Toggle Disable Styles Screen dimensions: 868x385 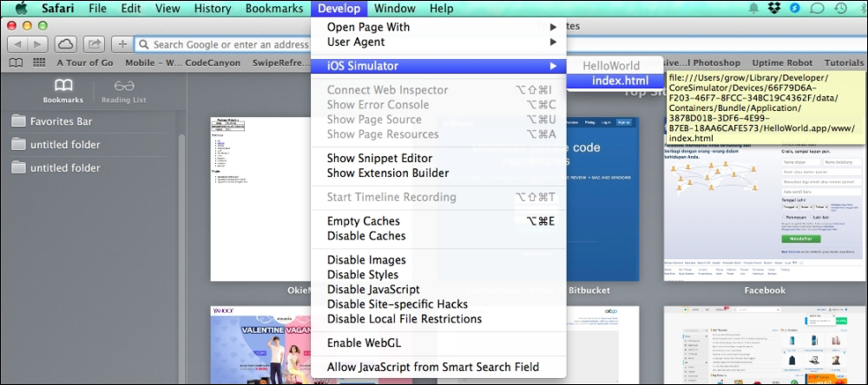(x=438, y=275)
